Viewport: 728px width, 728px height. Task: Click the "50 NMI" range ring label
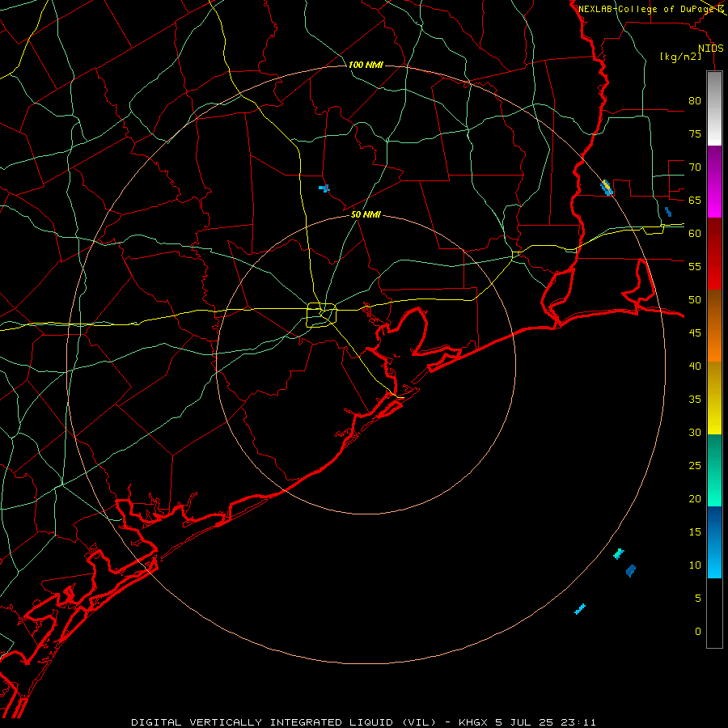[366, 214]
